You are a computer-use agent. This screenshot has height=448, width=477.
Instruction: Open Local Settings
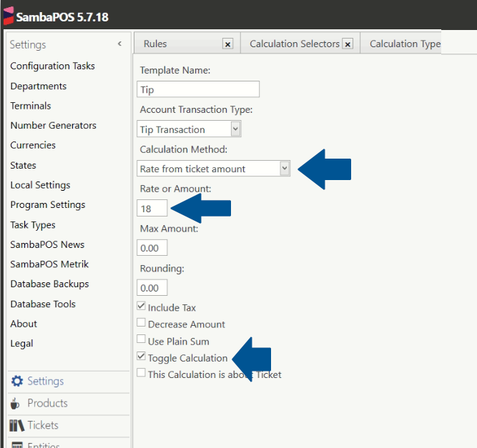tap(40, 185)
